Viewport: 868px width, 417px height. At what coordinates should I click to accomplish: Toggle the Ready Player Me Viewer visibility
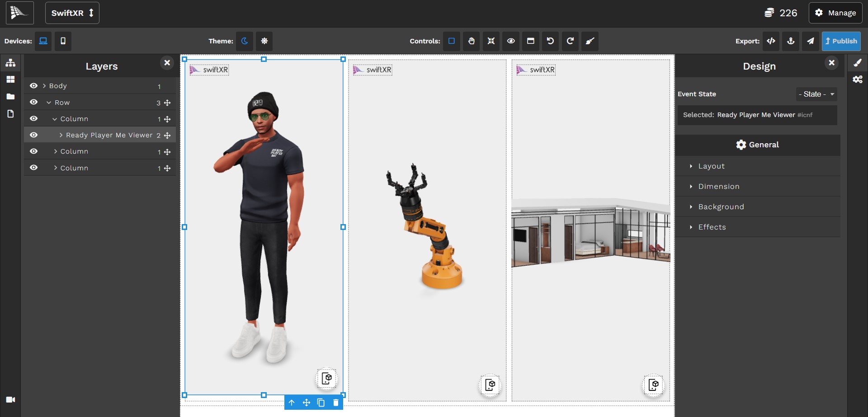[33, 135]
